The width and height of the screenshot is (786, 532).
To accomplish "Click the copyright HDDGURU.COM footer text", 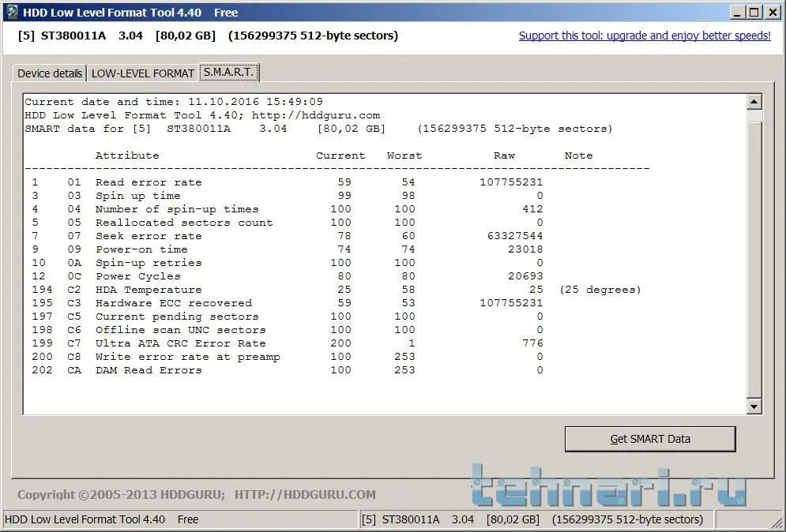I will pyautogui.click(x=197, y=495).
